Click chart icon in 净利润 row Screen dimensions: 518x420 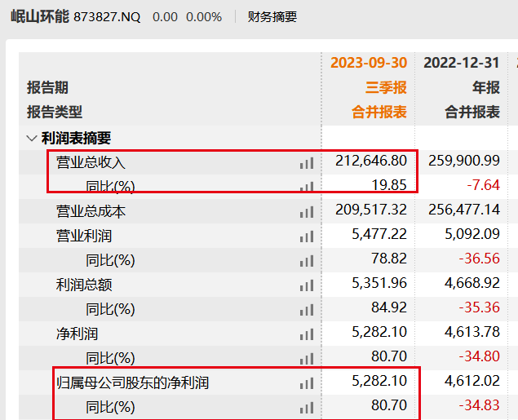pos(306,334)
